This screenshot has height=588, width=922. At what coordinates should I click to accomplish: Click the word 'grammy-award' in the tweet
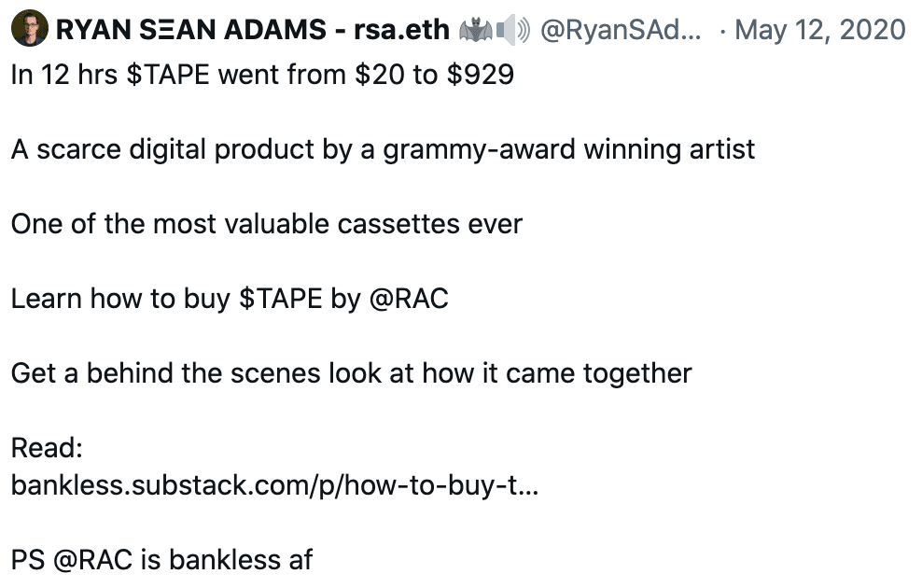[479, 150]
